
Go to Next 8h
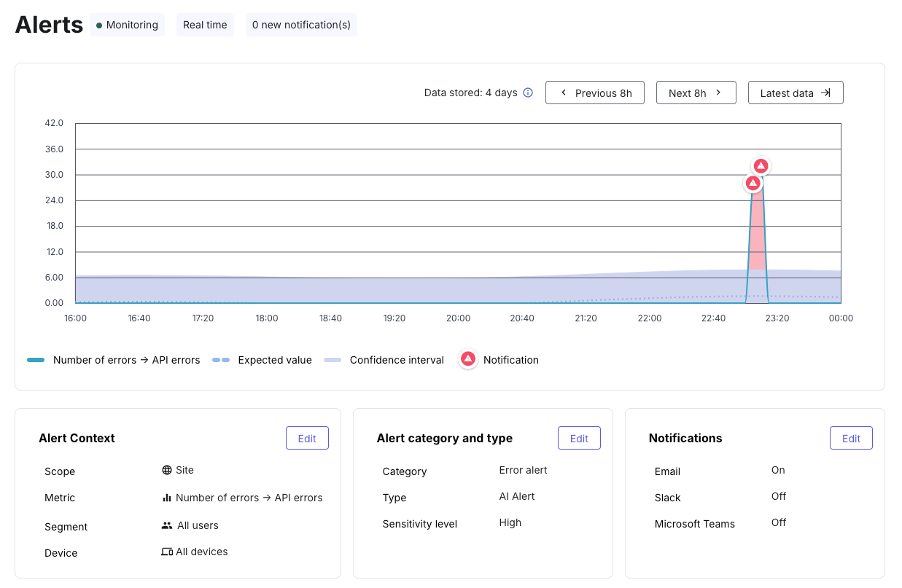[x=696, y=93]
